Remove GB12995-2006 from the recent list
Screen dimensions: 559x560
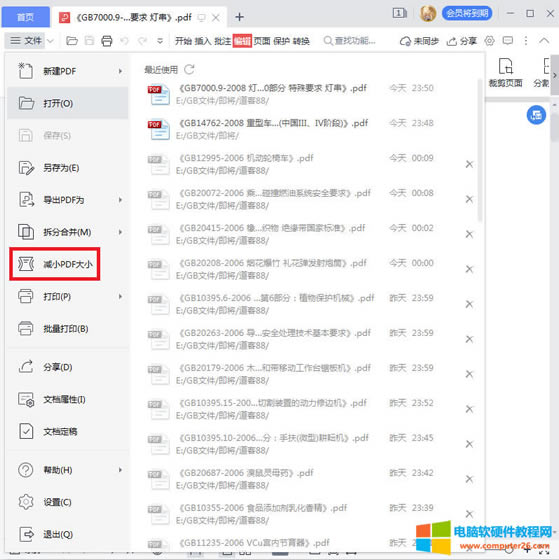point(469,164)
